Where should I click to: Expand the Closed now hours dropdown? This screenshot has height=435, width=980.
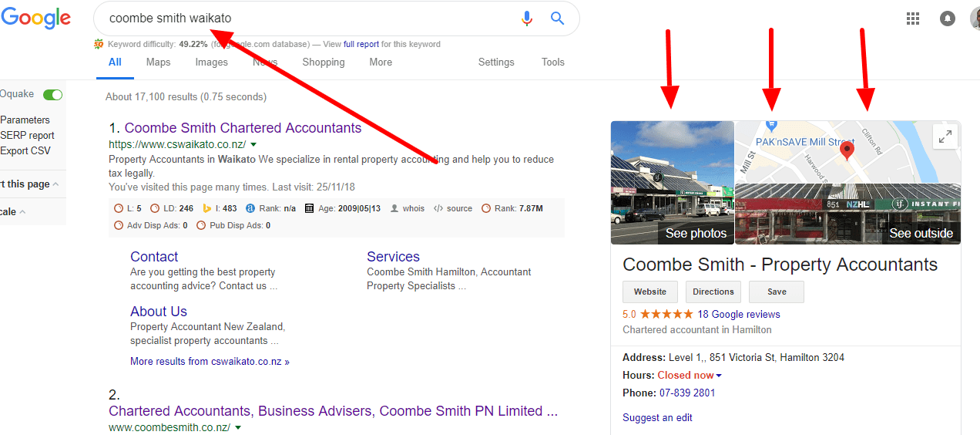click(x=719, y=376)
